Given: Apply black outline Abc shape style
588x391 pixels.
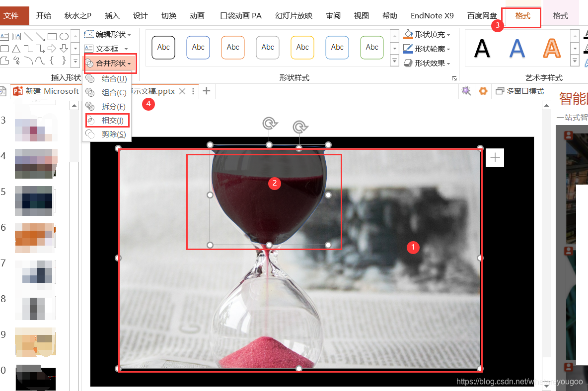Looking at the screenshot, I should tap(163, 48).
